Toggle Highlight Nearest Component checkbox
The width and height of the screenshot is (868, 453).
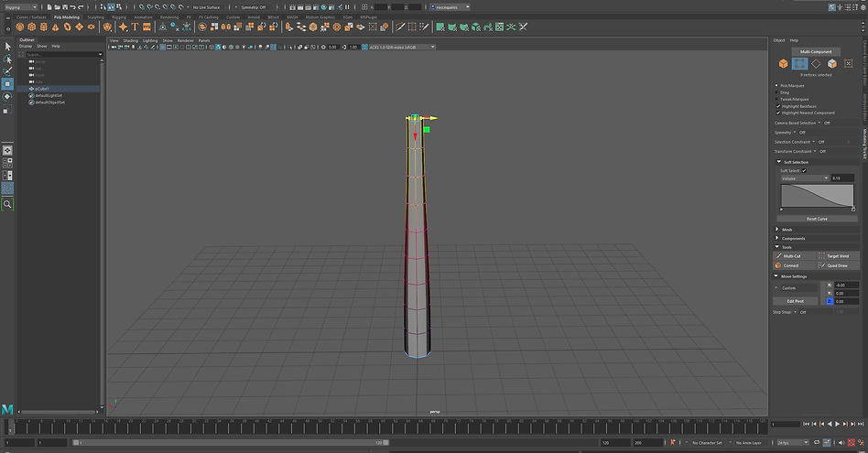[777, 113]
